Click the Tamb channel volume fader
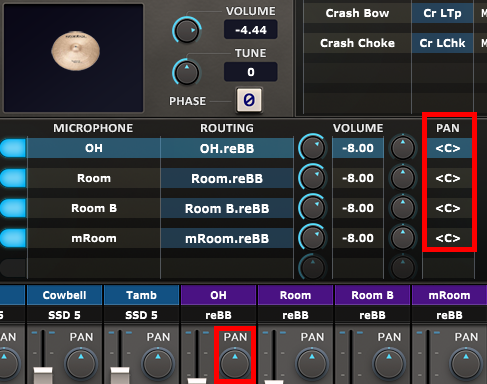487x384 pixels. [120, 375]
